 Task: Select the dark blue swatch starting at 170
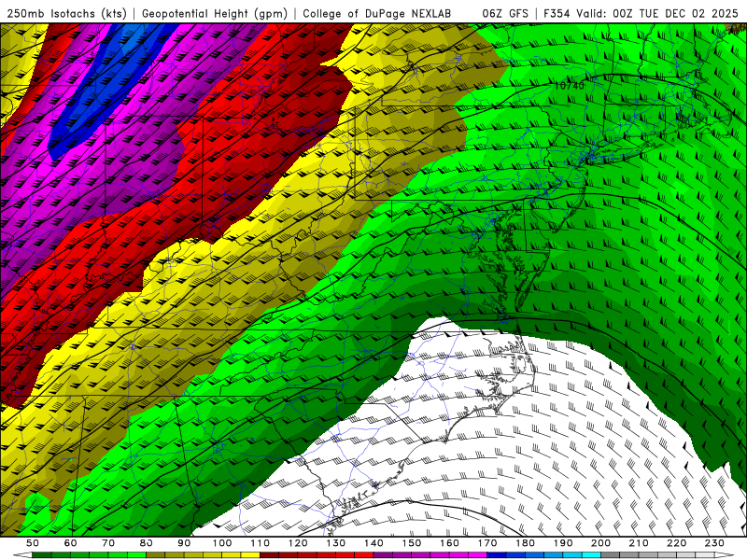pos(497,554)
